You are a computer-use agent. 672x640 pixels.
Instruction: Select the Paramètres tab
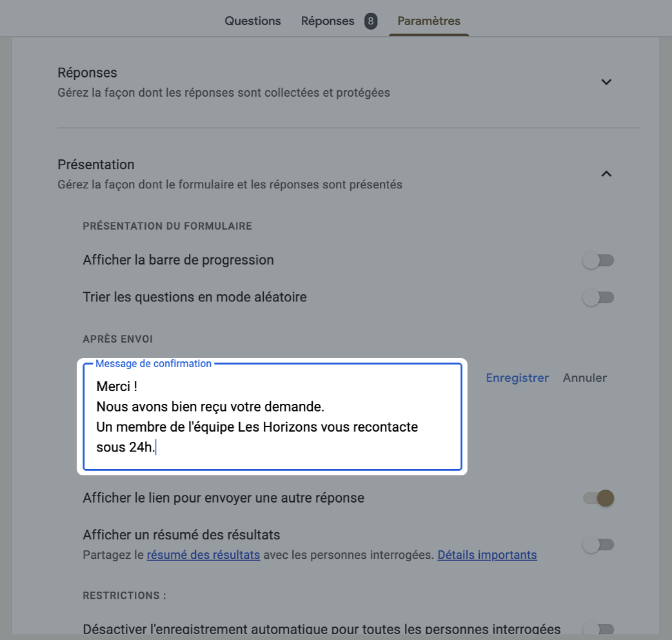point(429,21)
